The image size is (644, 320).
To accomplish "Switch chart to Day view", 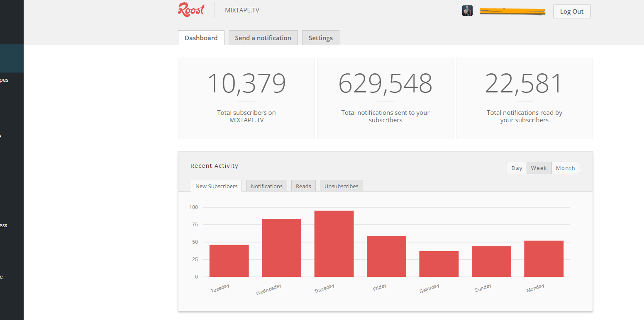I will pyautogui.click(x=517, y=168).
